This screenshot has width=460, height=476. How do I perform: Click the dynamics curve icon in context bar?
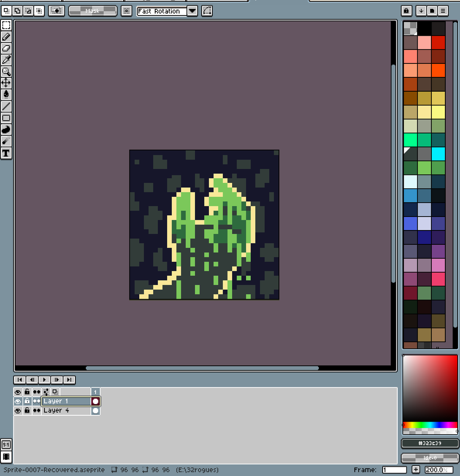click(207, 11)
